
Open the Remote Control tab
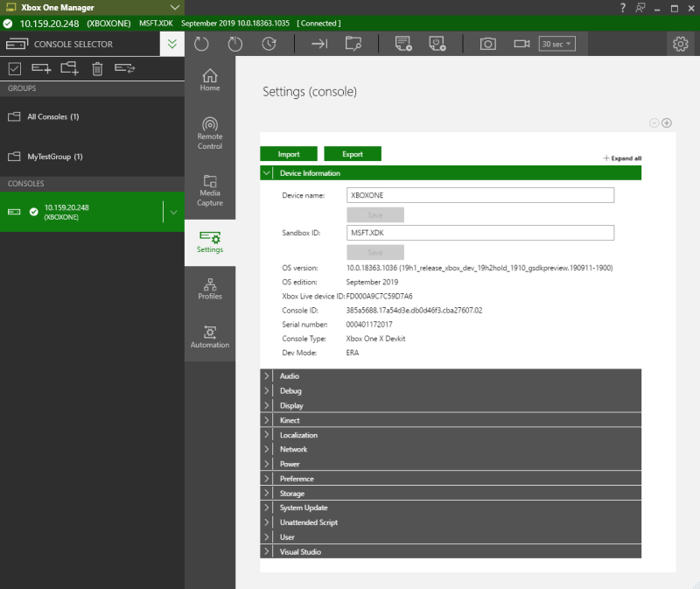pos(210,133)
